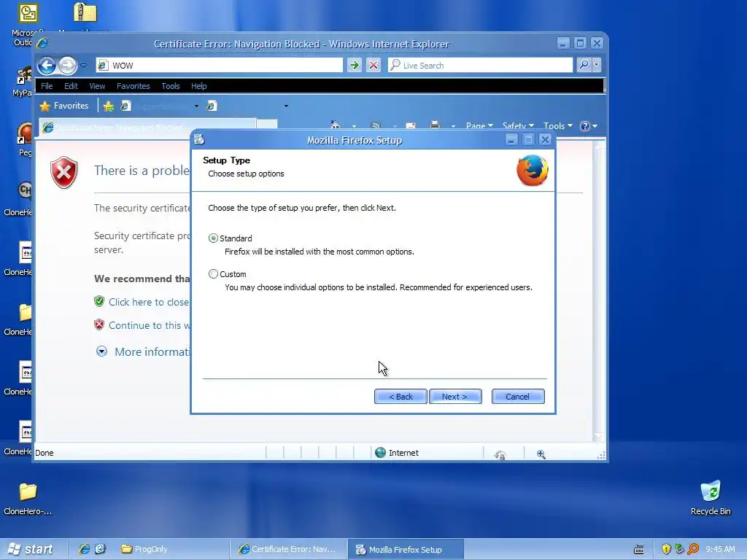Click the on-screen keyboard tray icon
The width and height of the screenshot is (747, 560).
click(x=639, y=550)
